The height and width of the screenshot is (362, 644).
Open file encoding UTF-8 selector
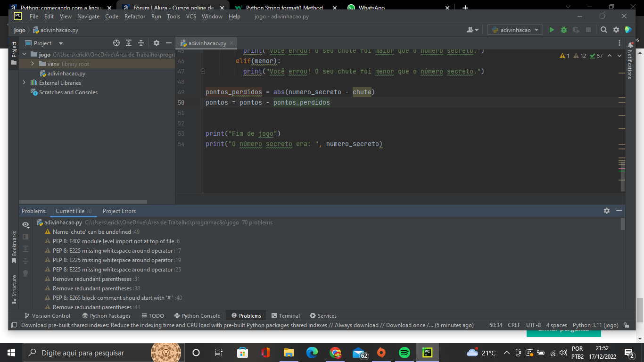(533, 325)
